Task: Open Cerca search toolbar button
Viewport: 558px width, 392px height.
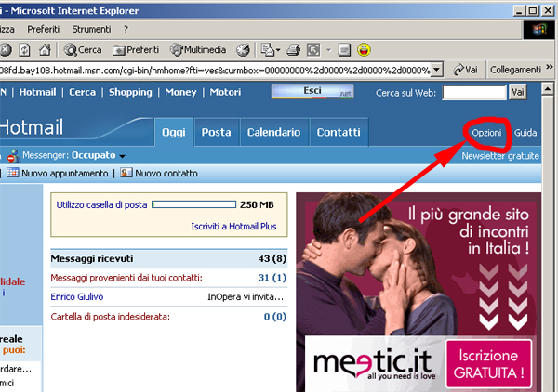Action: click(83, 50)
